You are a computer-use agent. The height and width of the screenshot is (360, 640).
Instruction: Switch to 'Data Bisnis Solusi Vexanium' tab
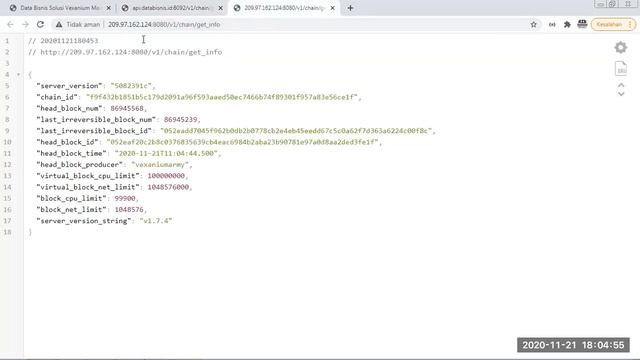60,8
